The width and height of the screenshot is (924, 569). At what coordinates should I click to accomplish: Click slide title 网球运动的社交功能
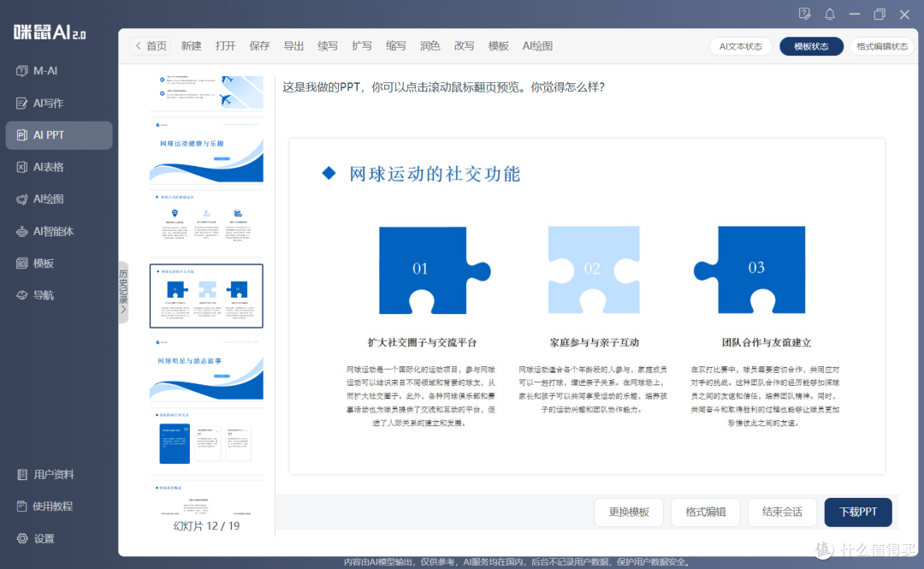click(435, 174)
